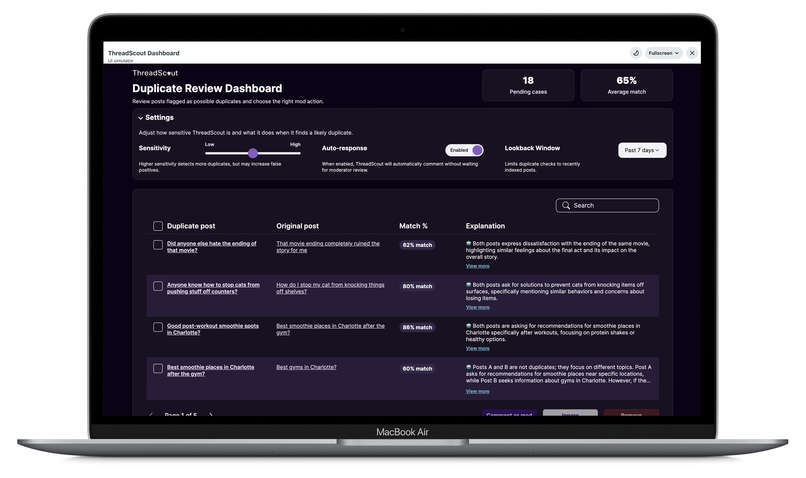806x478 pixels.
Task: Click the AI icon in movie ending explanation
Action: [468, 243]
